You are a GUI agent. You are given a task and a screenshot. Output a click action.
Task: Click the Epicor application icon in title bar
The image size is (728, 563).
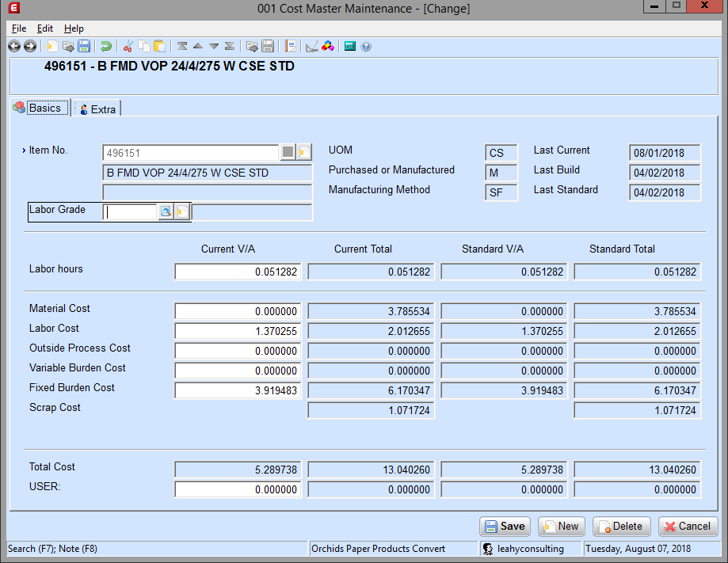14,7
